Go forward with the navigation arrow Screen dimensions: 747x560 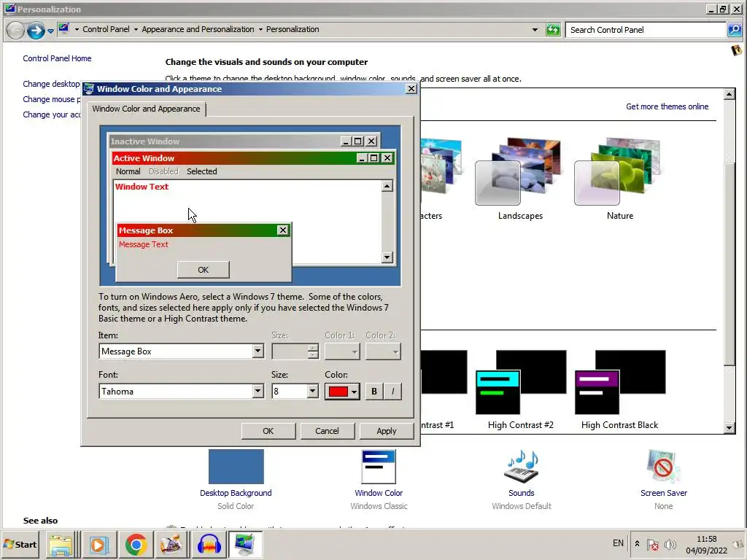[x=36, y=31]
